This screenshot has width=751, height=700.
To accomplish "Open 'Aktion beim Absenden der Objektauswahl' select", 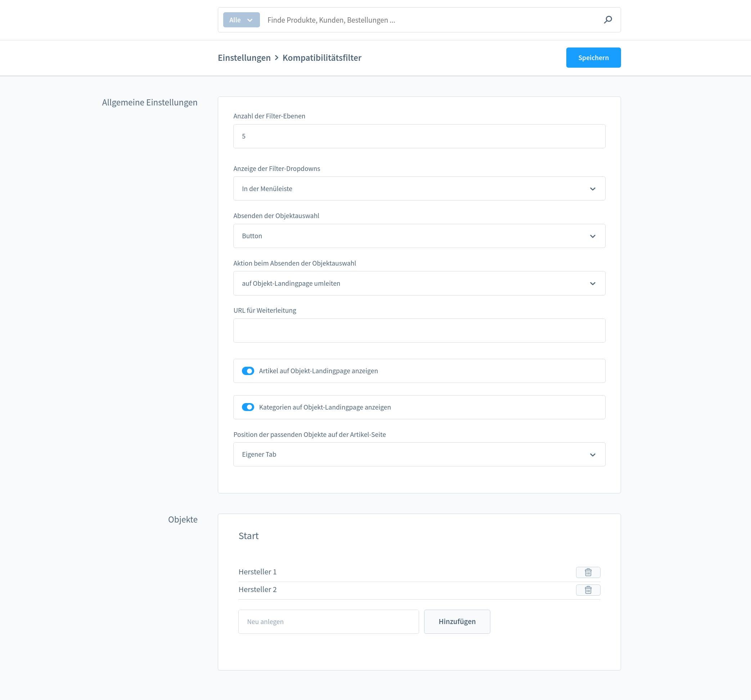I will pyautogui.click(x=419, y=283).
